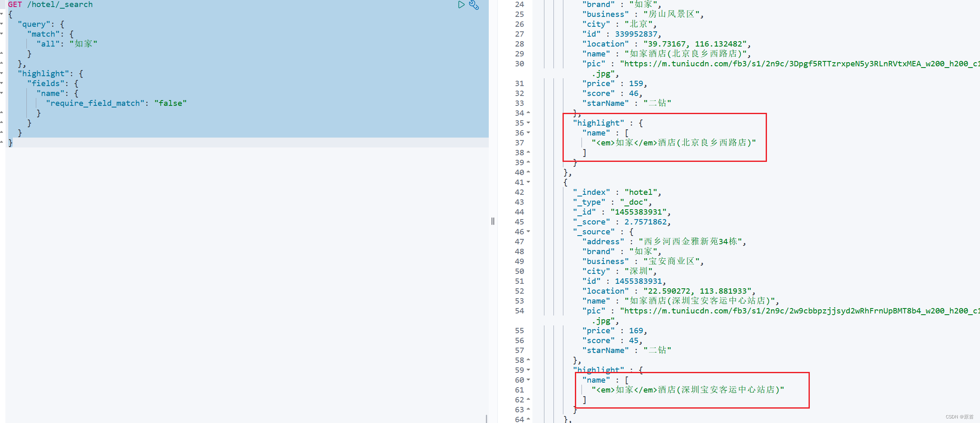Viewport: 980px width, 423px height.
Task: Click the "_id" value 1455383931 on line 44
Action: tap(639, 212)
